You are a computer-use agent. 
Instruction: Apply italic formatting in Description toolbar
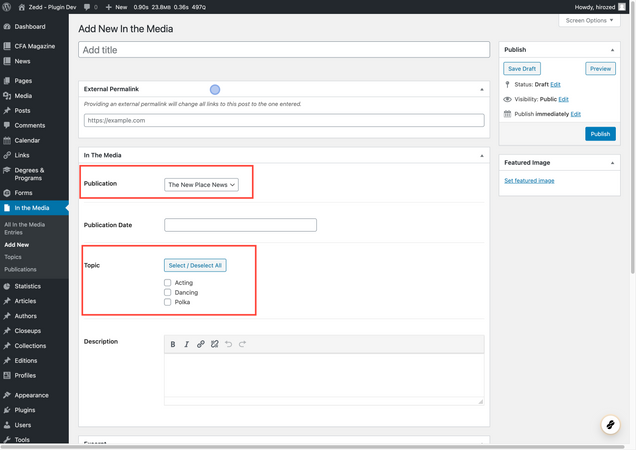point(187,344)
